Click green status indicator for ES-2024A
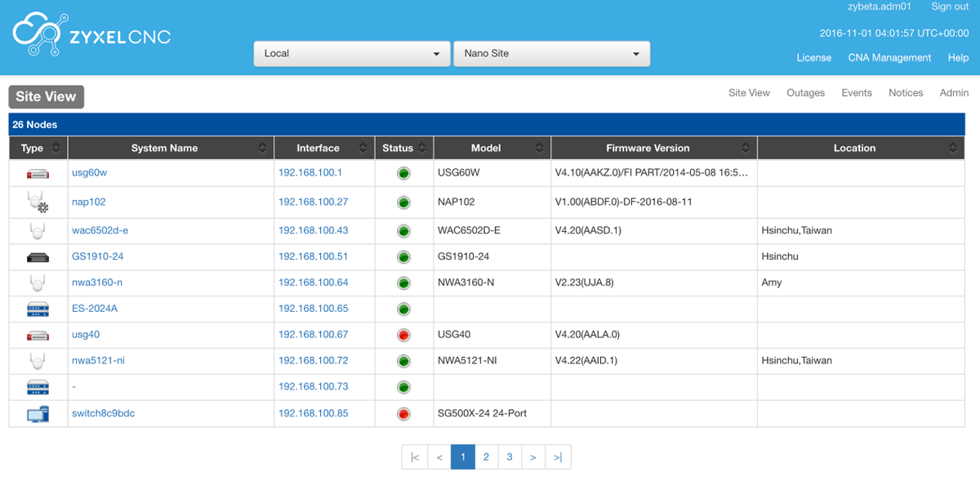Screen dimensions: 980x490 [403, 310]
